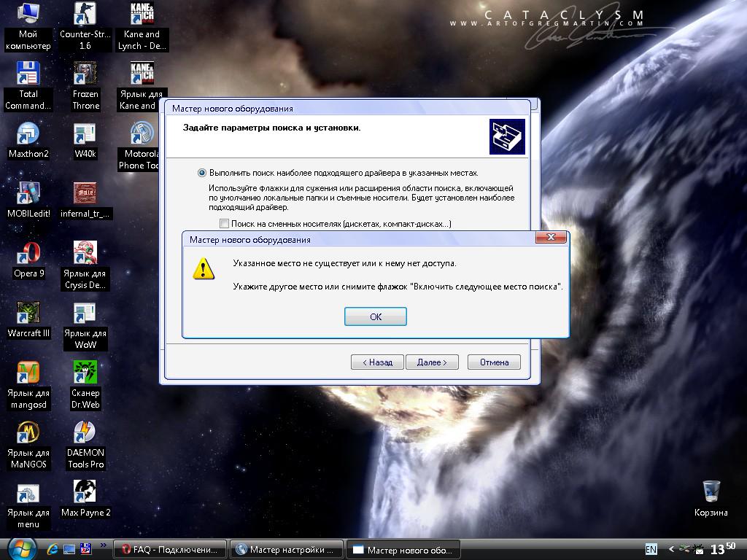Open «Корзина» recycle bin
Image resolution: width=747 pixels, height=560 pixels.
711,499
